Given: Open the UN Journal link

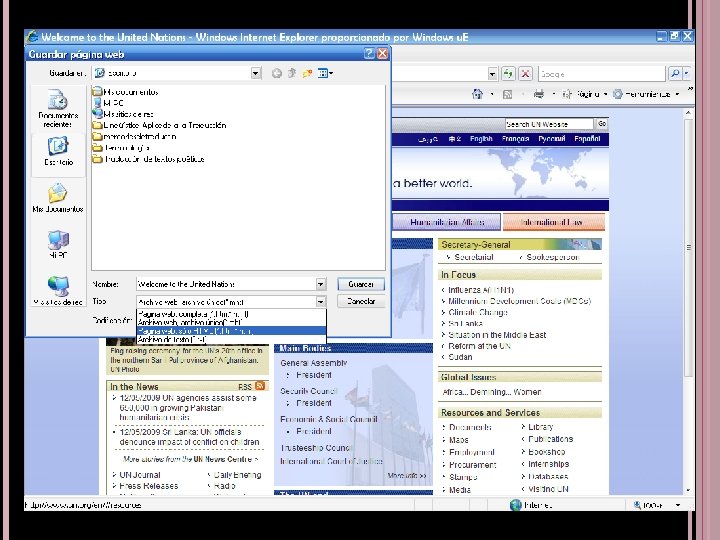Looking at the screenshot, I should tap(140, 475).
